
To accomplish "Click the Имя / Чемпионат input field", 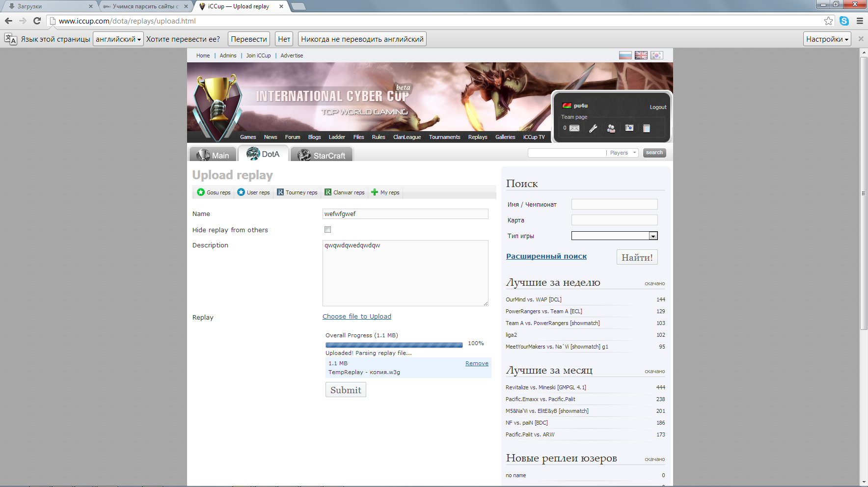I will point(615,204).
